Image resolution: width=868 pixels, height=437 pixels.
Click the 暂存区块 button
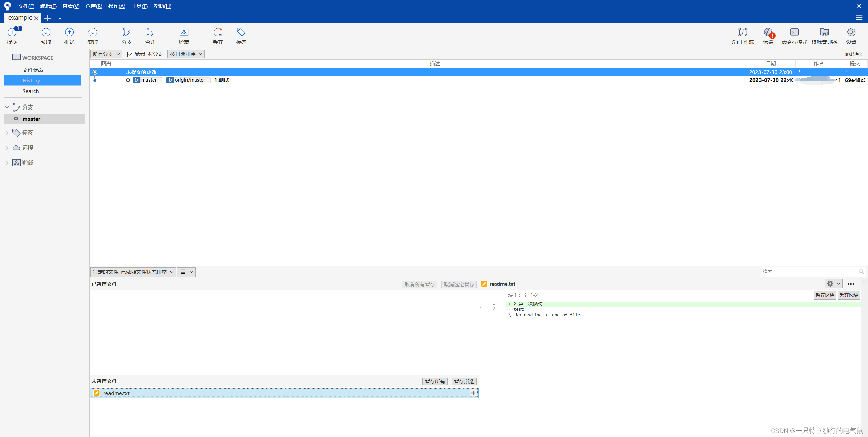coord(825,295)
